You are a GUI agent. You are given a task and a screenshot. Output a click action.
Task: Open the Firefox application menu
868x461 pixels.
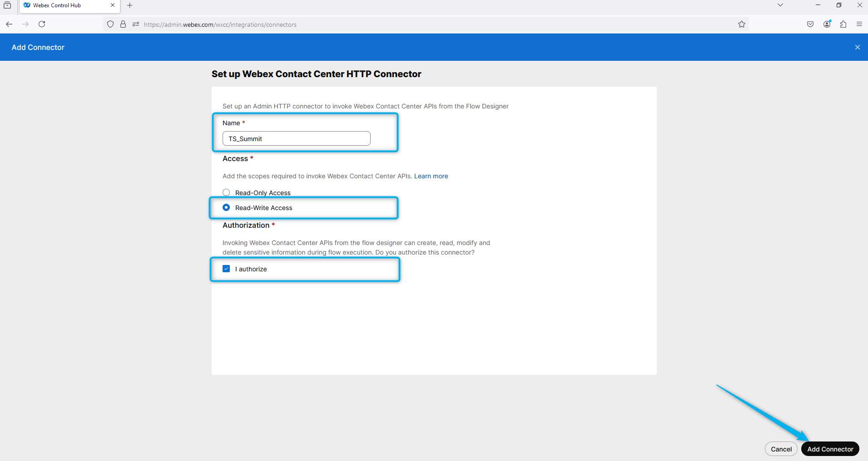[x=859, y=24]
